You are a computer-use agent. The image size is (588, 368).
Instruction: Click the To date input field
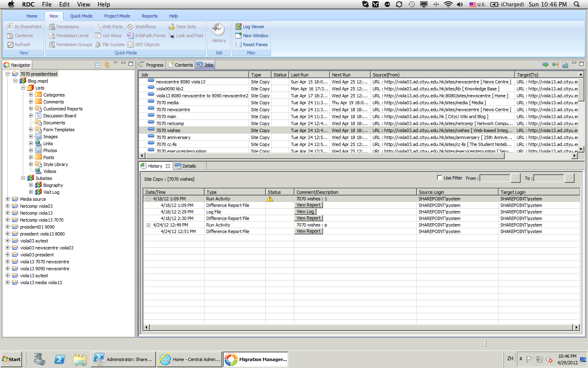click(x=549, y=178)
